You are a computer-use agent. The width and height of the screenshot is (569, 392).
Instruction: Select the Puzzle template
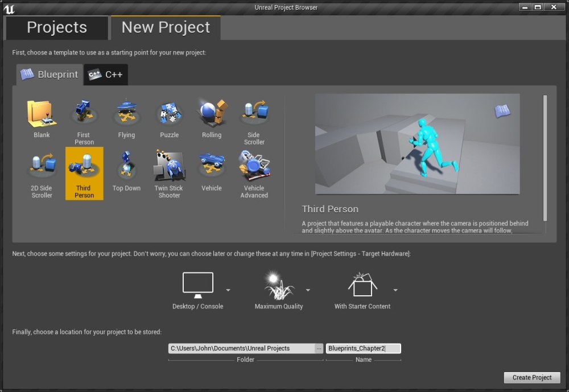coord(169,121)
